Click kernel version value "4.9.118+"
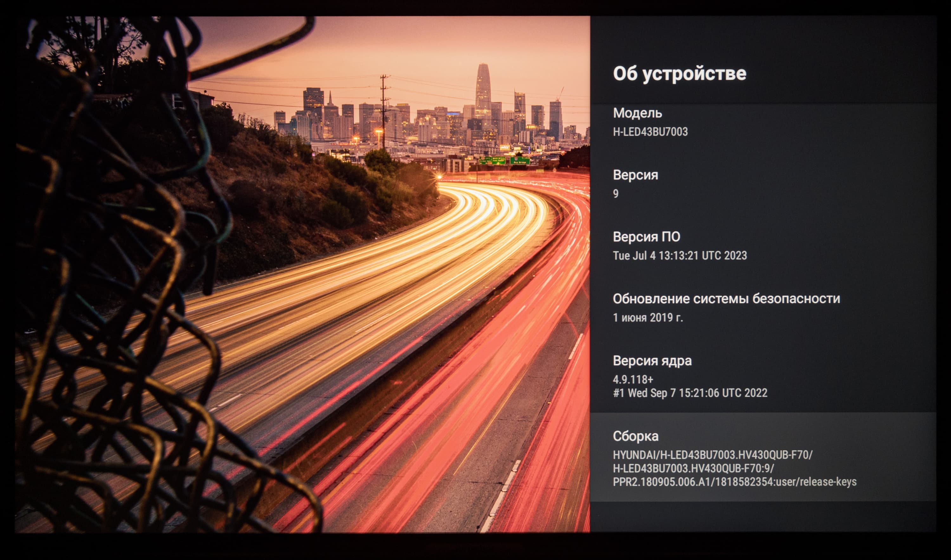951x560 pixels. point(633,379)
